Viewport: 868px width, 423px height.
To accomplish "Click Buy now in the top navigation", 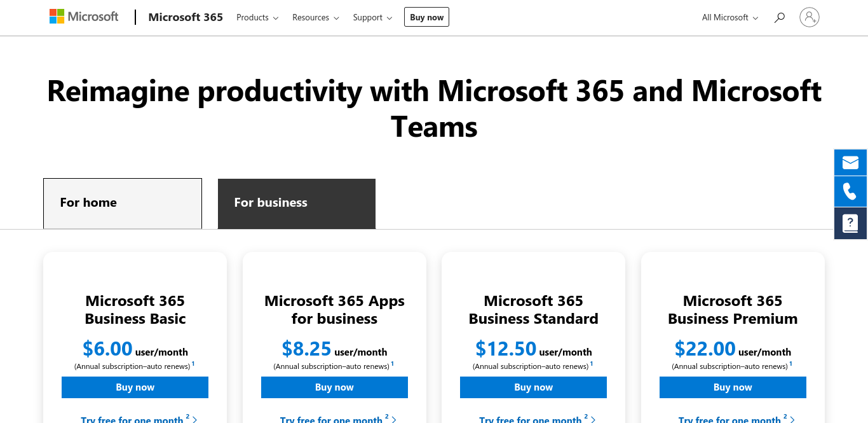I will [426, 17].
